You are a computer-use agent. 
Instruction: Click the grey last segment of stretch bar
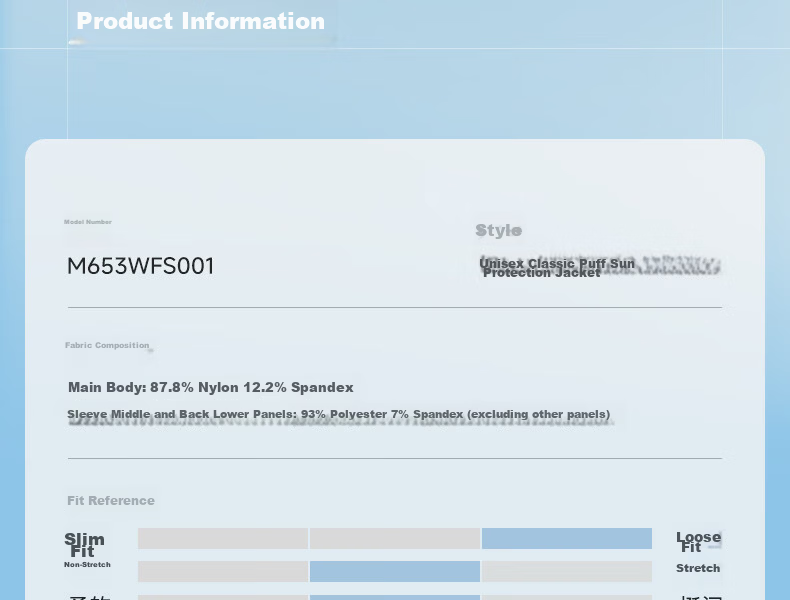tap(567, 571)
